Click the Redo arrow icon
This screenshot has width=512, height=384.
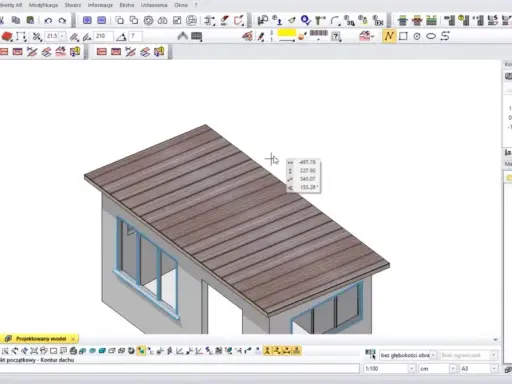pyautogui.click(x=62, y=20)
